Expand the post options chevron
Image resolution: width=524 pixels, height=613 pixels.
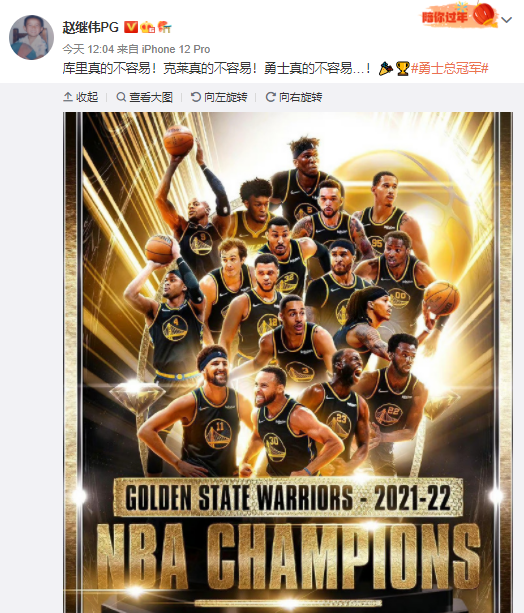[506, 20]
